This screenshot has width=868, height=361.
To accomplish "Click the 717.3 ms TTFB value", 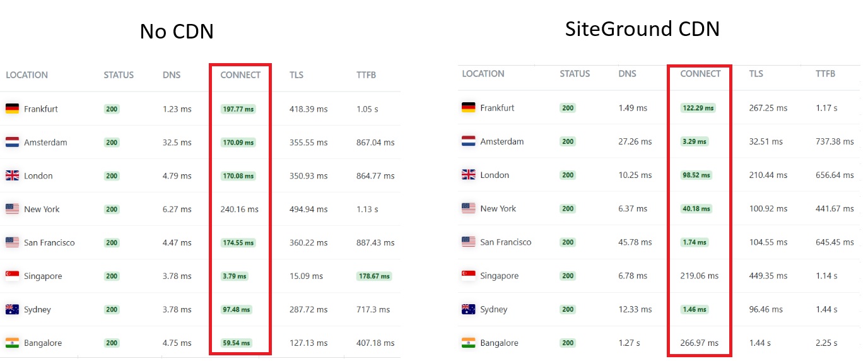I will click(373, 309).
